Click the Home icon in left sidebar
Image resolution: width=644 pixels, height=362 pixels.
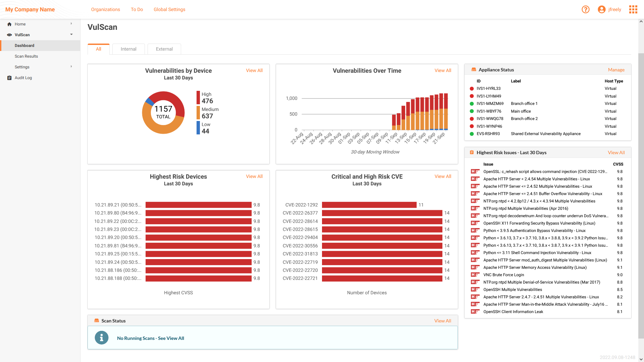[9, 24]
